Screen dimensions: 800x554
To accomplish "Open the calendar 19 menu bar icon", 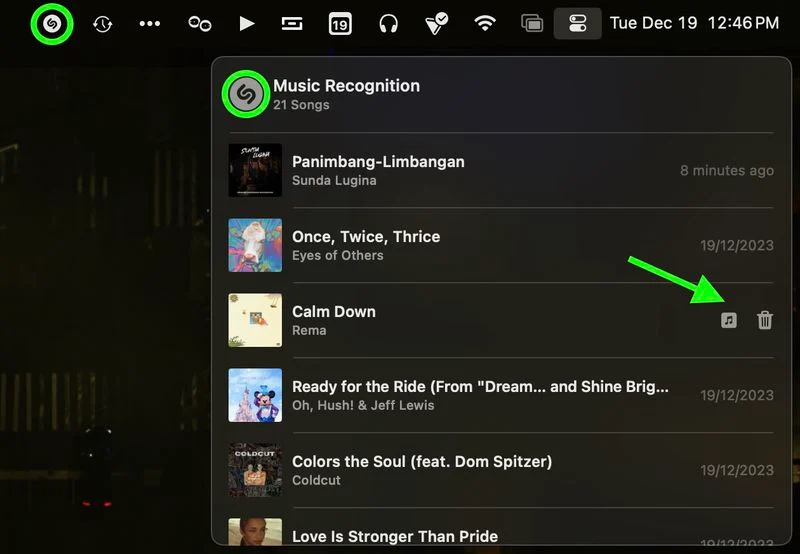I will pyautogui.click(x=340, y=23).
